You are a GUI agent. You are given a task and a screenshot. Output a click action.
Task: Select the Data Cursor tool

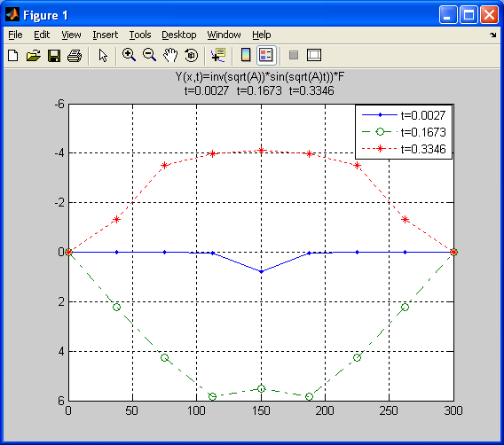[218, 55]
